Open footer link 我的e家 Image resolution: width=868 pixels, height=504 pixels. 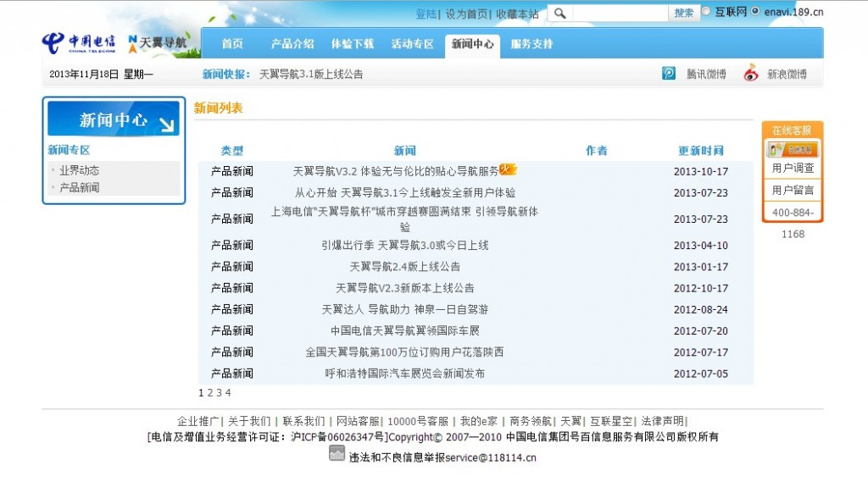click(x=479, y=422)
